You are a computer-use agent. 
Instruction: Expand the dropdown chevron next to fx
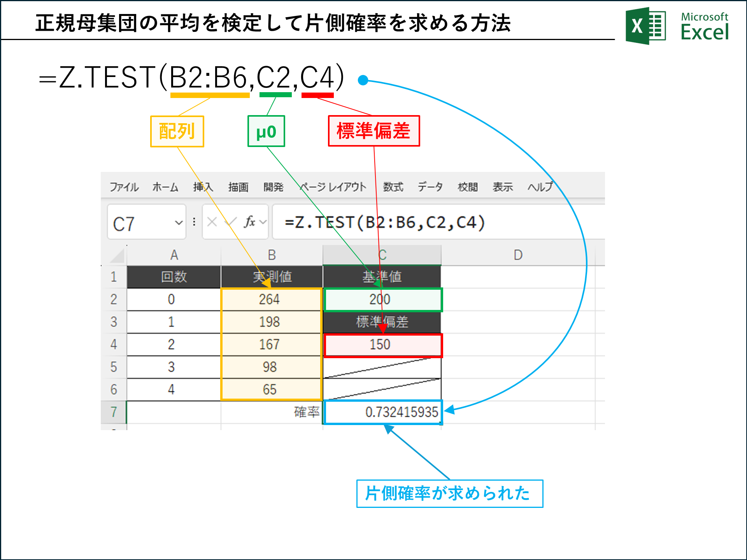[263, 222]
